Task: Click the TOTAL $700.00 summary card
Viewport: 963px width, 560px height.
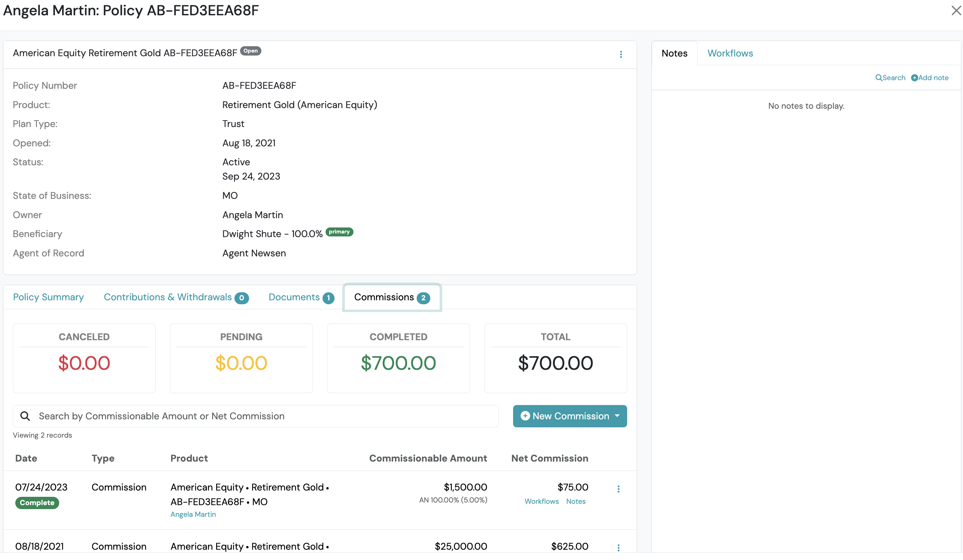Action: click(x=555, y=358)
